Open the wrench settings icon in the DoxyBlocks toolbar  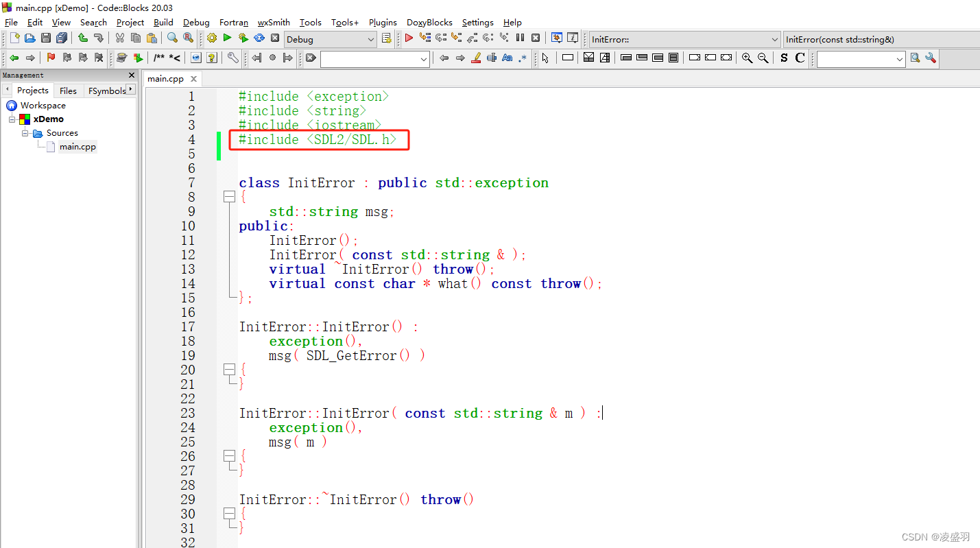[233, 58]
